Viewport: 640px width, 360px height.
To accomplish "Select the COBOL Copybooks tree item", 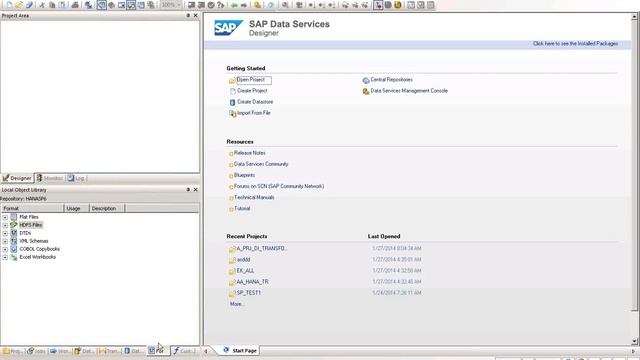I will [40, 249].
